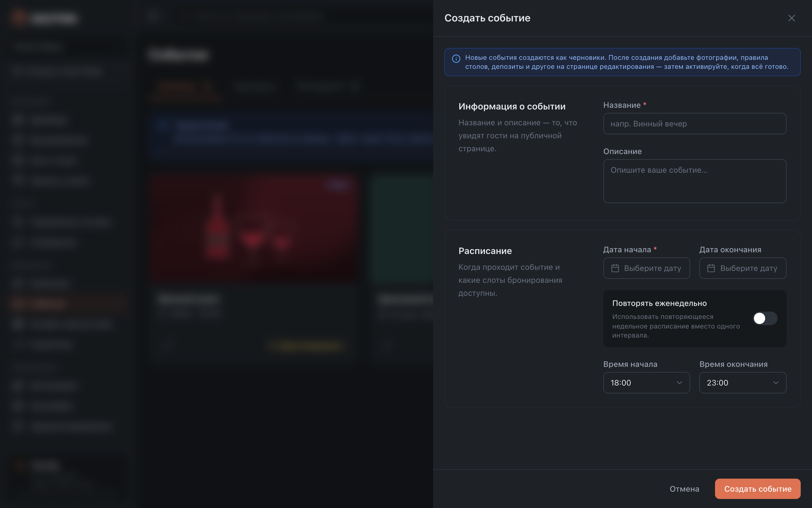Click into the Описание text area
The height and width of the screenshot is (508, 812).
tap(694, 181)
